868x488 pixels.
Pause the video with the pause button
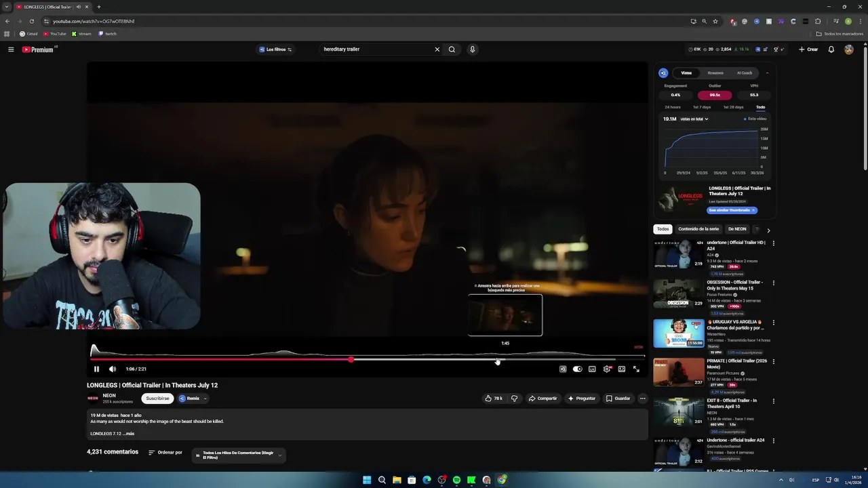[x=96, y=369]
